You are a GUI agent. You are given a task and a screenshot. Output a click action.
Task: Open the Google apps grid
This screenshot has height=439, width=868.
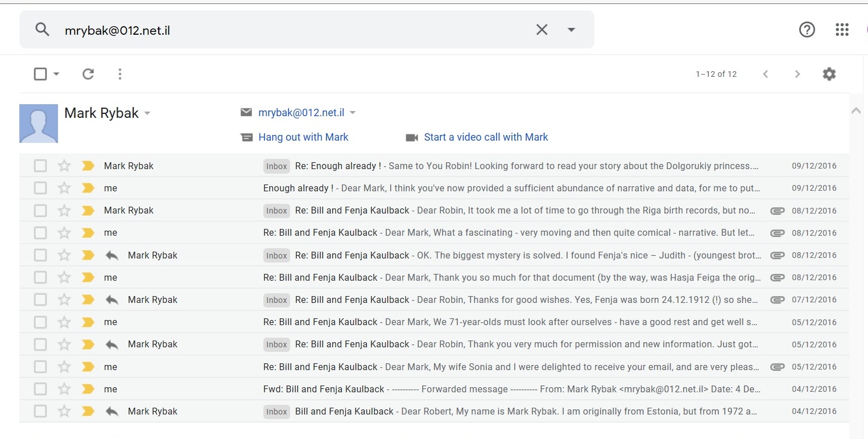(842, 30)
